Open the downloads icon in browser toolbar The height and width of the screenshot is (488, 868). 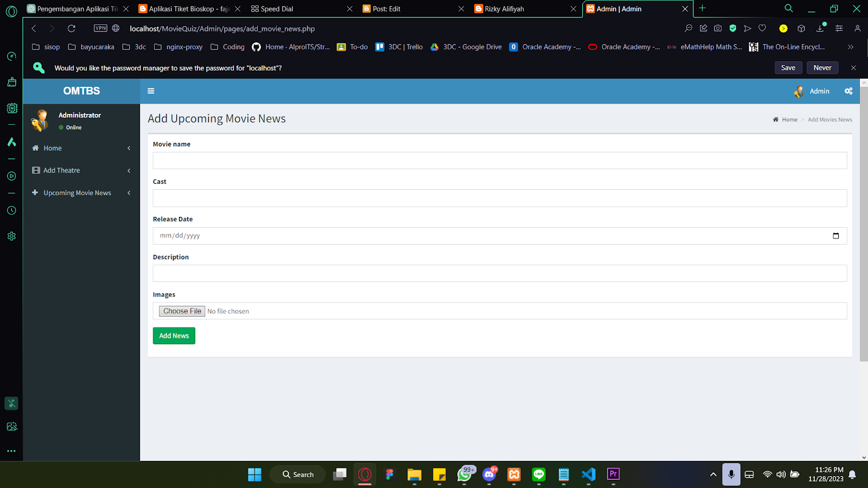820,28
